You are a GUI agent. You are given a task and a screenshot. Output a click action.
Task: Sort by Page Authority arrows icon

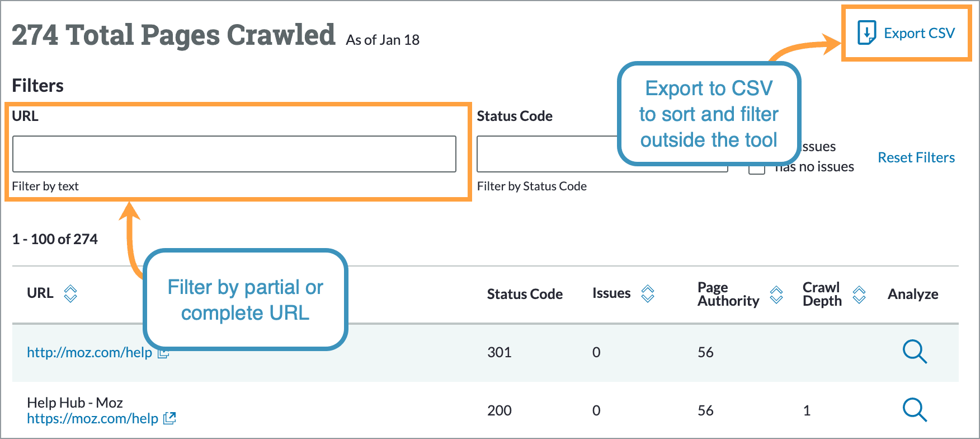(x=776, y=295)
